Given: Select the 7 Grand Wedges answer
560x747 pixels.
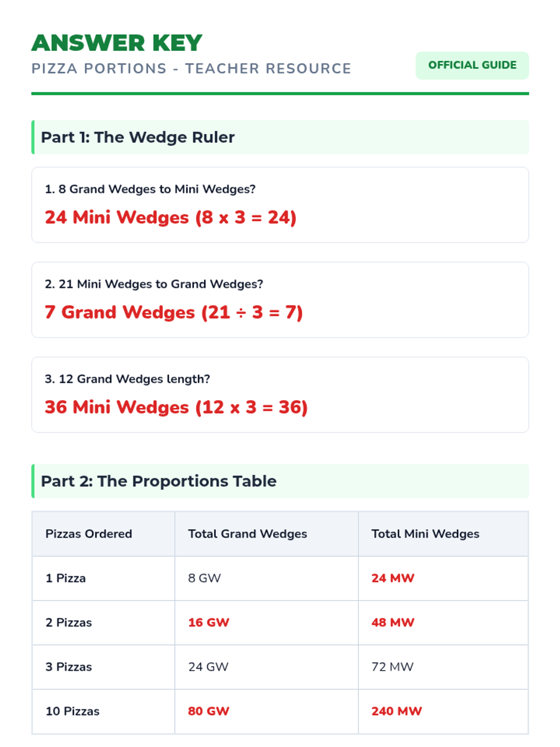Looking at the screenshot, I should 174,312.
